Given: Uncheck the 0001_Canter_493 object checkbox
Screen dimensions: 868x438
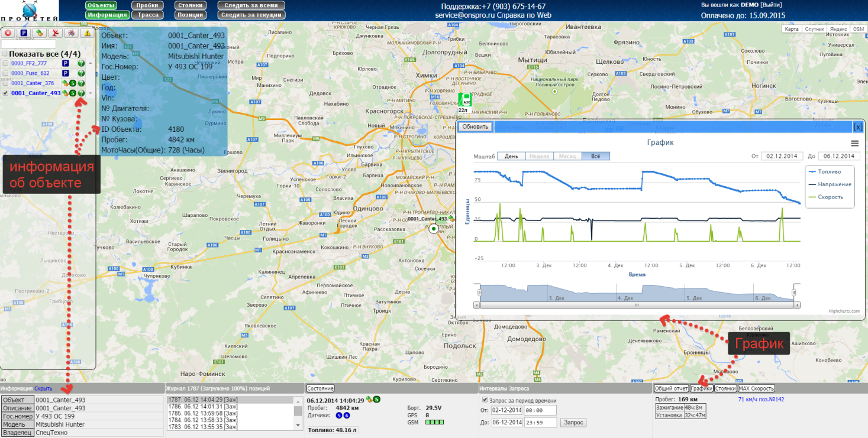Looking at the screenshot, I should click(5, 93).
